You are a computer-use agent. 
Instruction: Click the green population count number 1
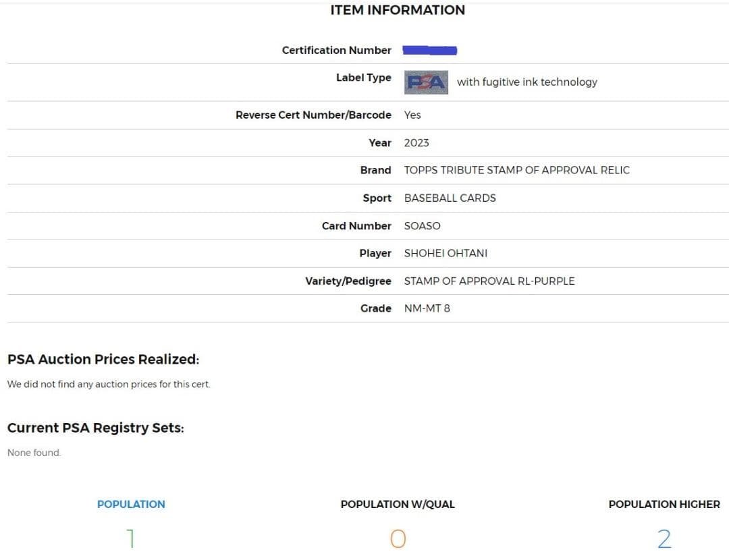(131, 538)
